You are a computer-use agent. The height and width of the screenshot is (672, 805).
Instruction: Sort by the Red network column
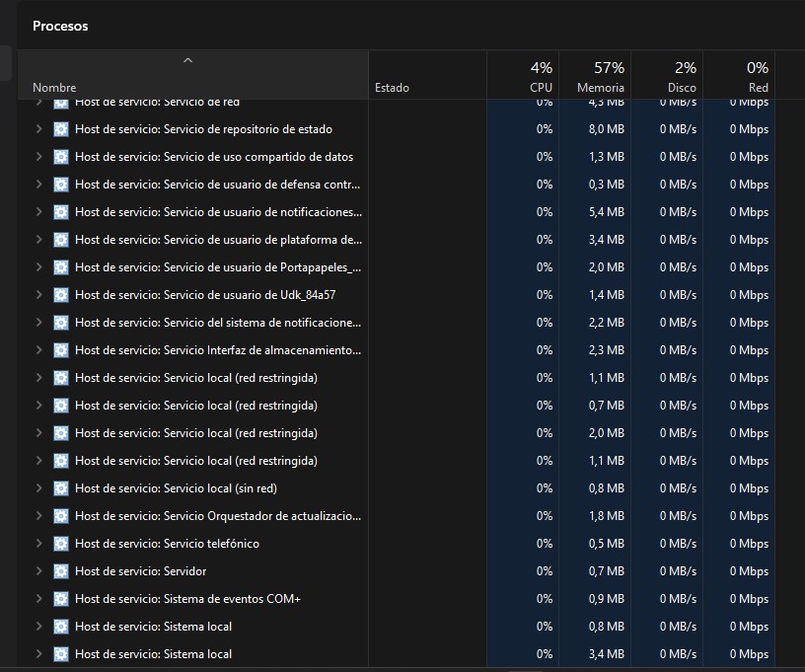point(739,75)
